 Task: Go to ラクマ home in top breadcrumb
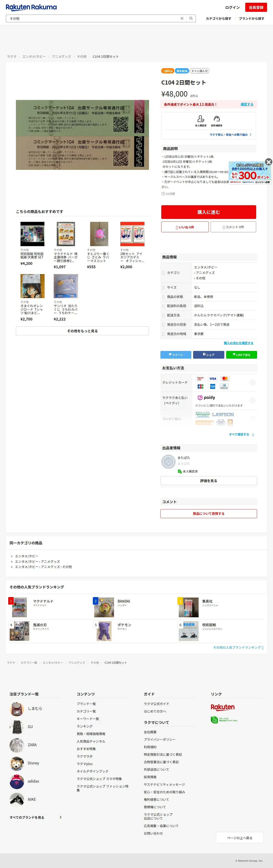(11, 57)
